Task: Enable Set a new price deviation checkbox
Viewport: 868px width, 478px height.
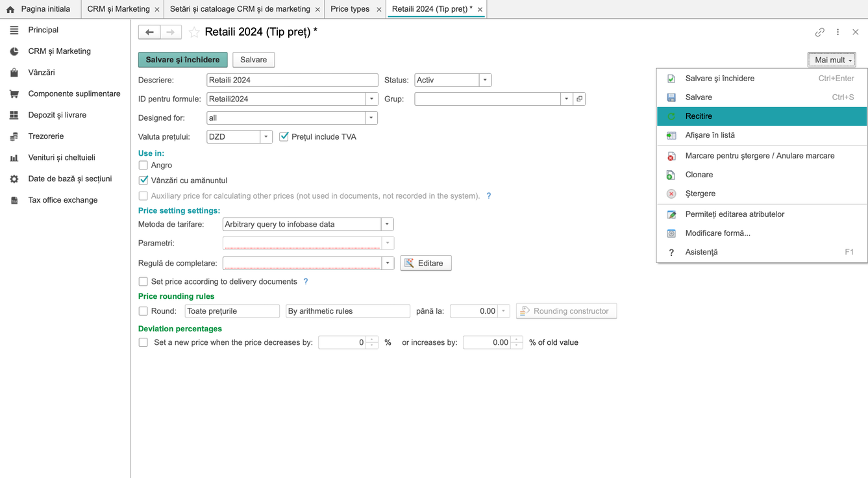Action: tap(143, 342)
